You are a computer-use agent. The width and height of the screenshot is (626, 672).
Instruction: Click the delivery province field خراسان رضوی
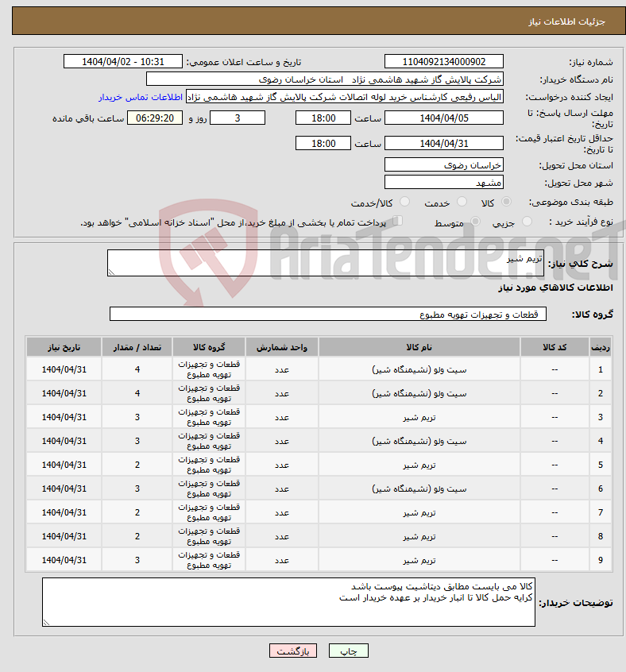(x=444, y=165)
